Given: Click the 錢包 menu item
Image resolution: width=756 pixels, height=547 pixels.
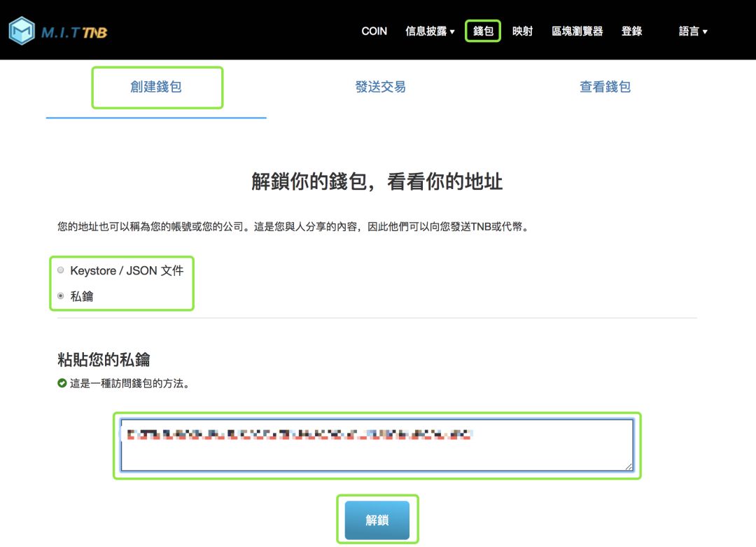Looking at the screenshot, I should coord(483,31).
